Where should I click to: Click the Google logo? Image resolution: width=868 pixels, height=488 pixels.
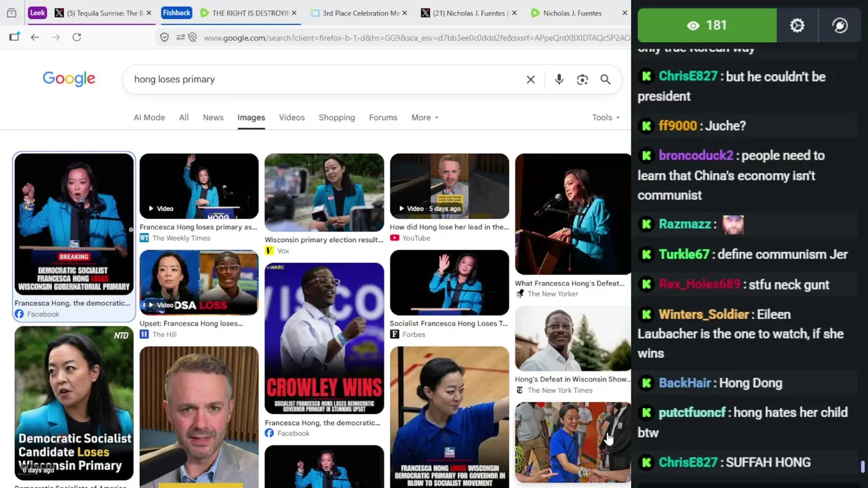pyautogui.click(x=69, y=79)
